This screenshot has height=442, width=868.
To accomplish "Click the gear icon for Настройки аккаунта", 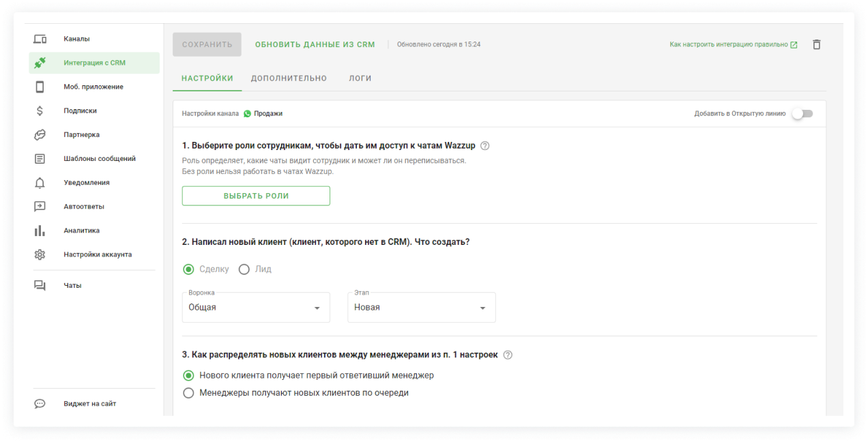I will tap(40, 254).
